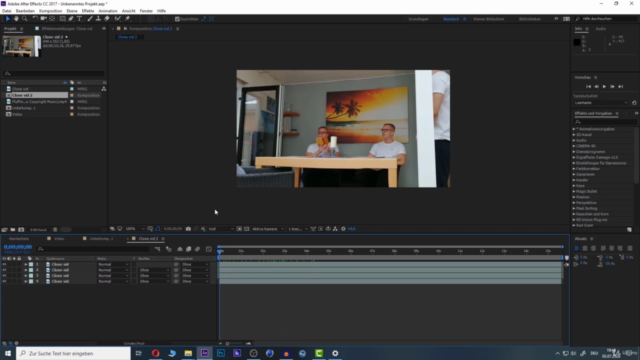Toggle motion blur enable switch in timeline
Viewport: 640px width, 360px height.
198,249
